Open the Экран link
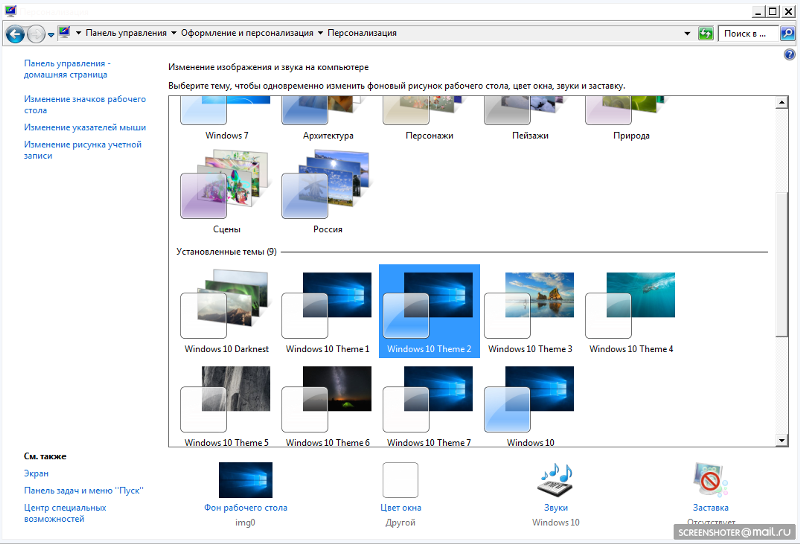This screenshot has height=544, width=800. [x=36, y=474]
